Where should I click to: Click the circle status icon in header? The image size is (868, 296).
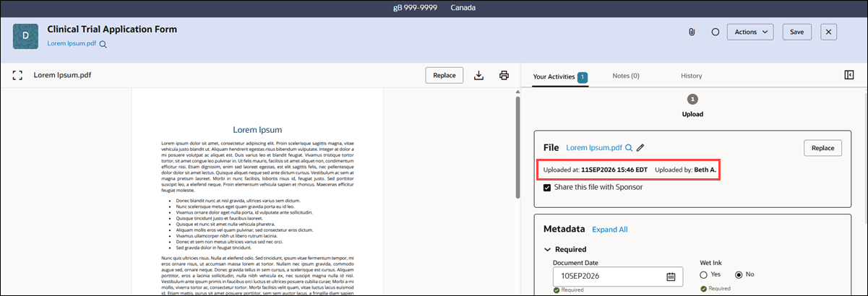tap(715, 32)
